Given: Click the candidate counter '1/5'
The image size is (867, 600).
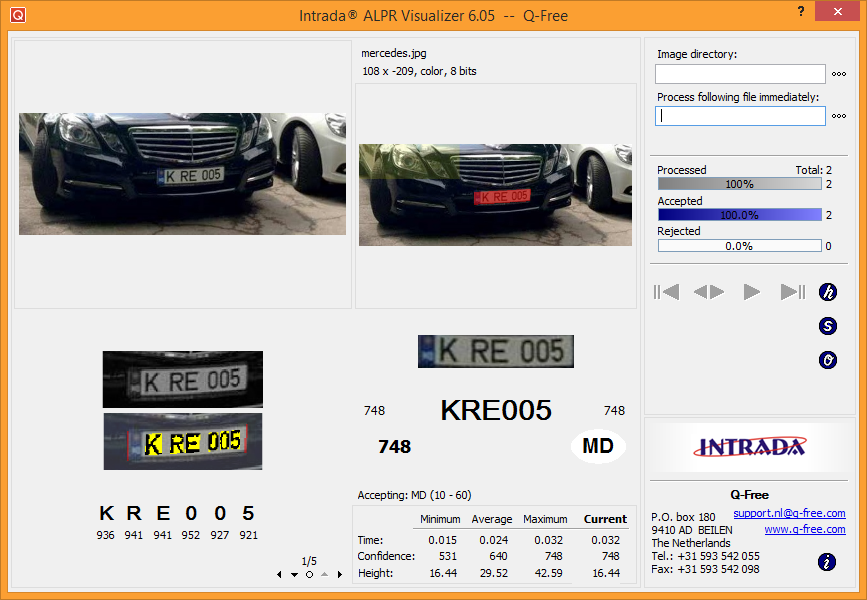Looking at the screenshot, I should click(x=309, y=561).
